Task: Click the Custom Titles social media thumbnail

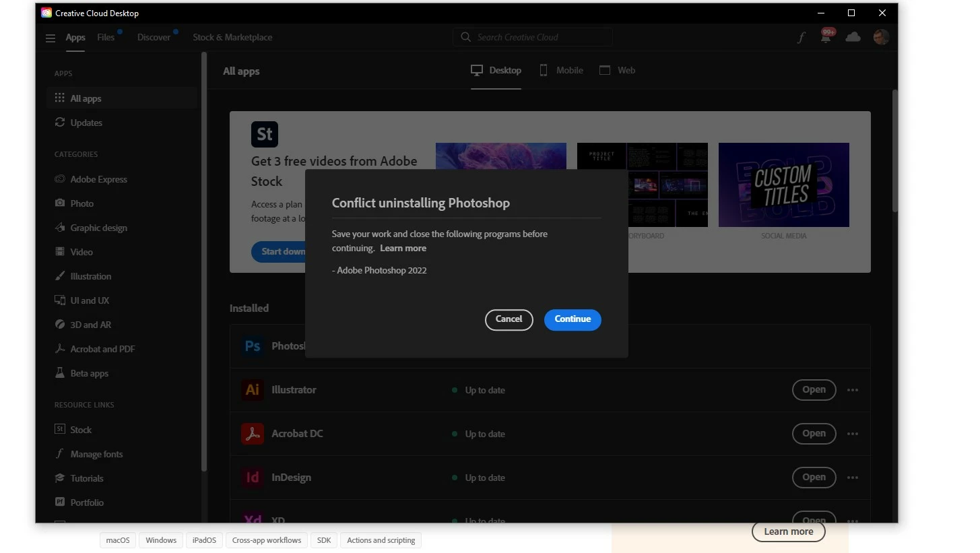Action: click(x=784, y=185)
